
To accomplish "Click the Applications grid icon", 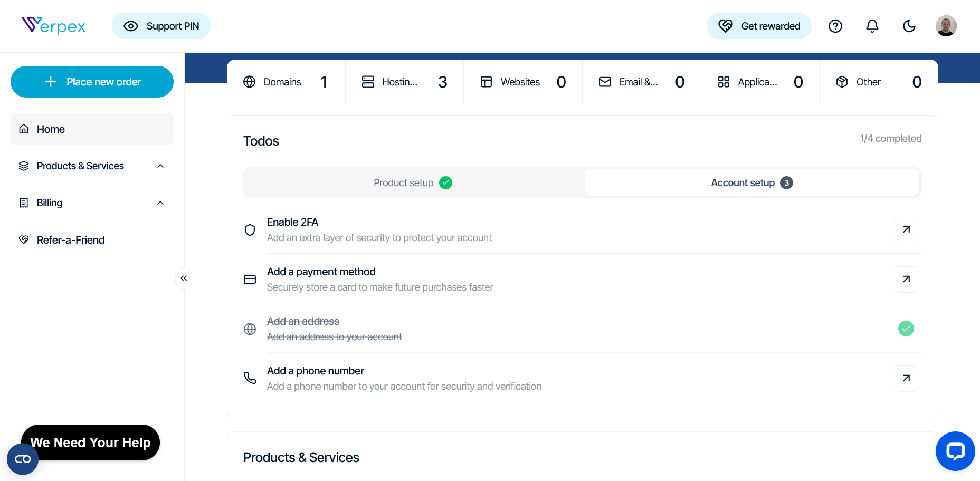I will click(x=724, y=82).
